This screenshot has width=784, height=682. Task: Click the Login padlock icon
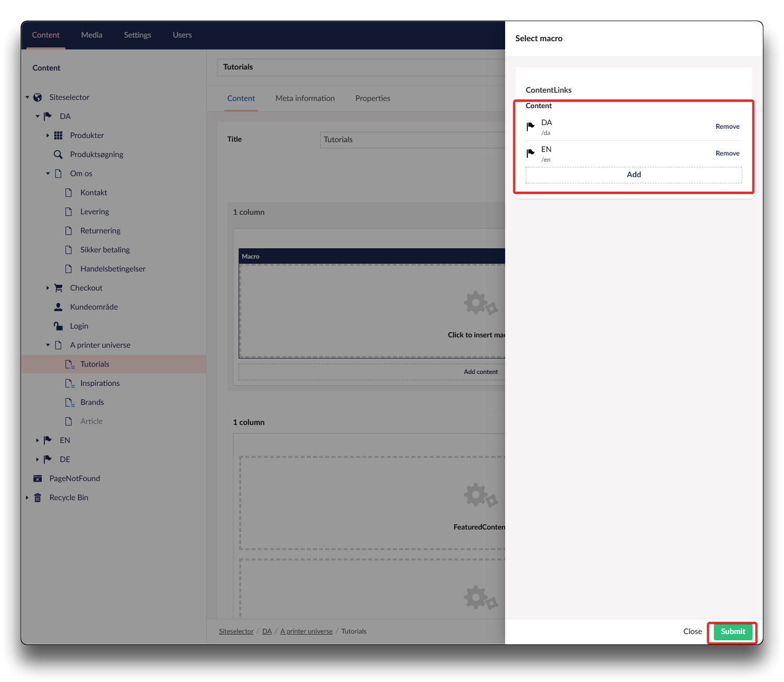(58, 326)
